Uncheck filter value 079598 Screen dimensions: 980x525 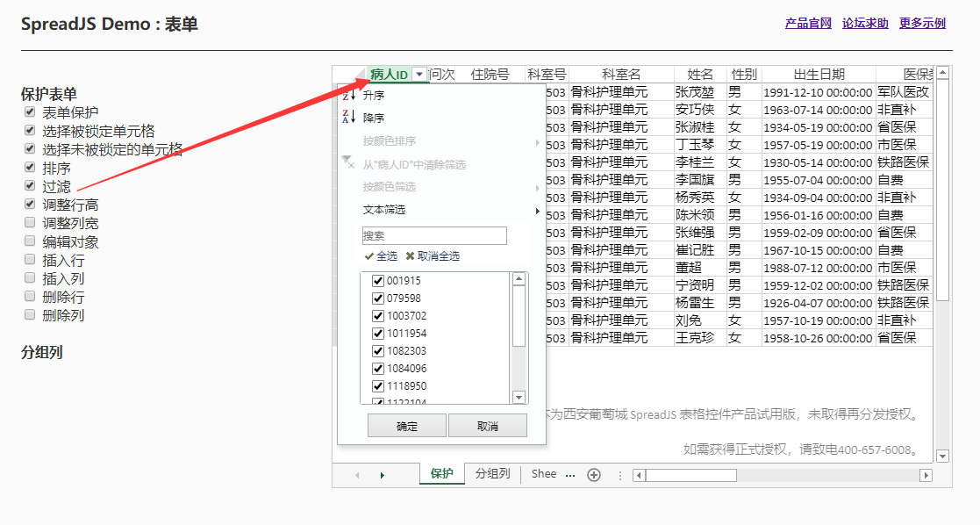(x=377, y=298)
